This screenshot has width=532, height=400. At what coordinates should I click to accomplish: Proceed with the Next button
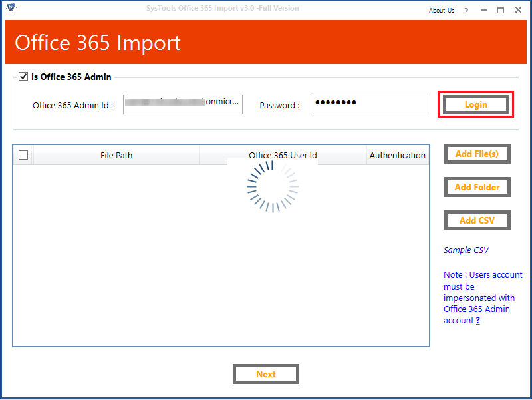(266, 374)
